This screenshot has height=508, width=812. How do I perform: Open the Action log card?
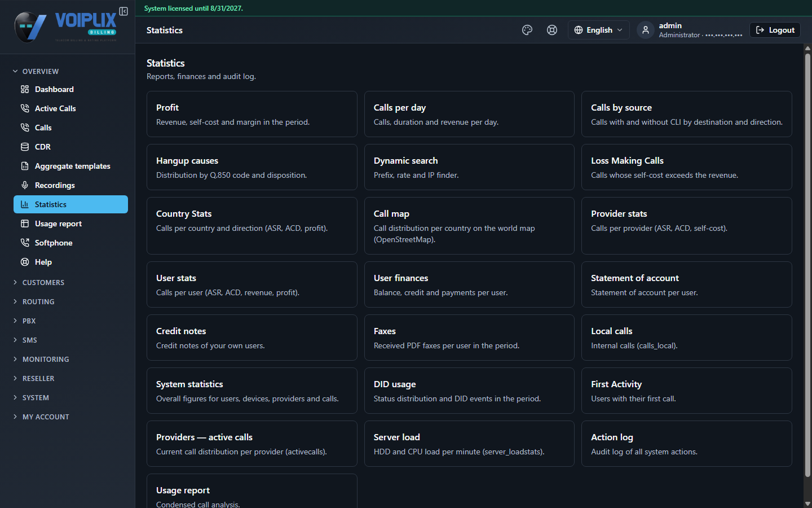coord(687,444)
